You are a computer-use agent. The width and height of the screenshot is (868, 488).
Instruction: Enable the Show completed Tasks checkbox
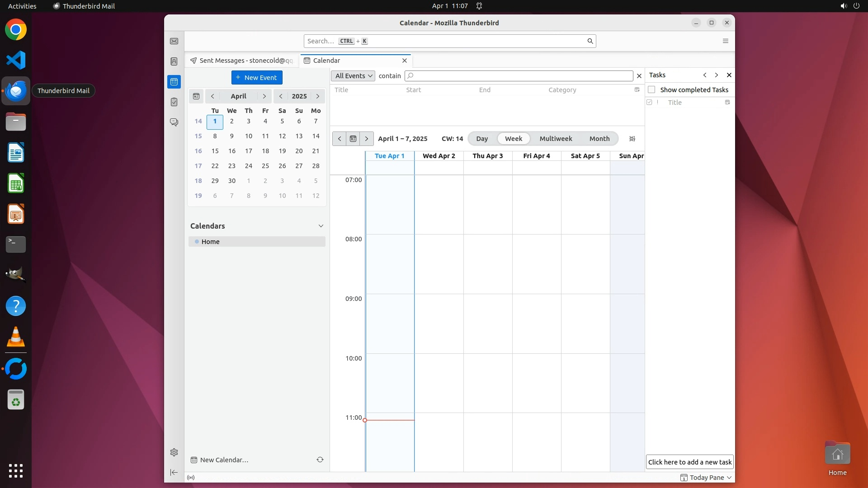point(651,90)
